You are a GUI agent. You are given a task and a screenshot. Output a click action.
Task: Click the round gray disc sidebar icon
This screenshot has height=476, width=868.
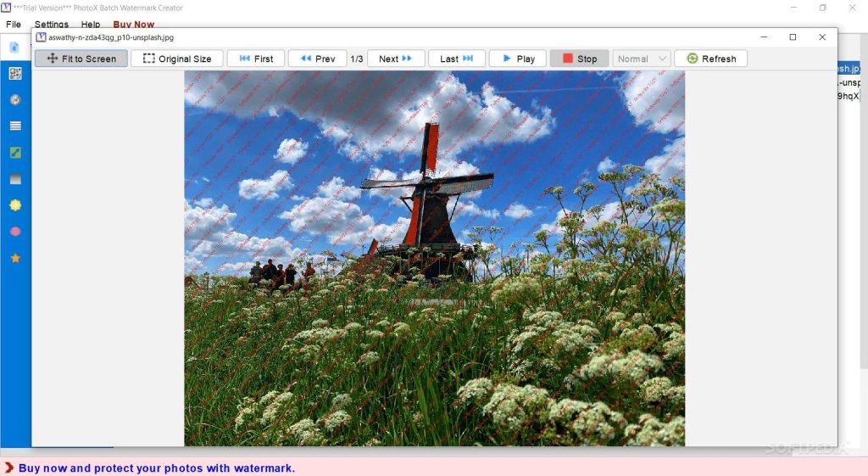[x=15, y=100]
